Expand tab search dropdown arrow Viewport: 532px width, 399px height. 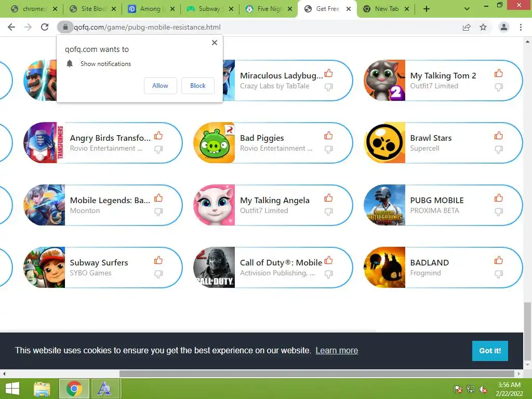click(x=467, y=9)
